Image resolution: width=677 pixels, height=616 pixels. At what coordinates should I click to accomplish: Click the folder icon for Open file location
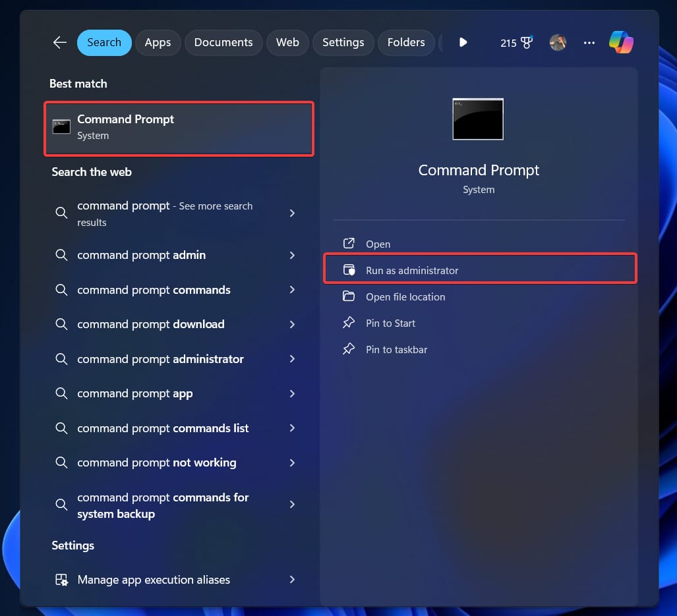point(349,296)
